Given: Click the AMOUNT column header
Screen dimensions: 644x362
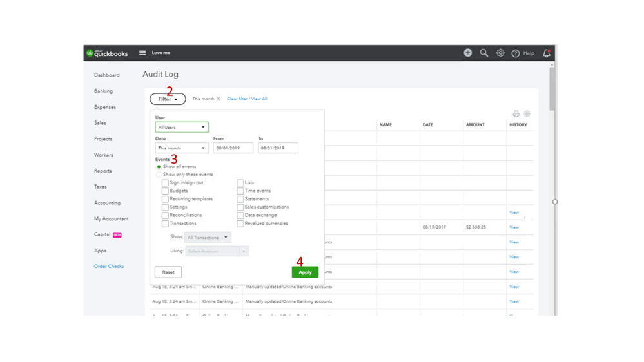Looking at the screenshot, I should 475,125.
